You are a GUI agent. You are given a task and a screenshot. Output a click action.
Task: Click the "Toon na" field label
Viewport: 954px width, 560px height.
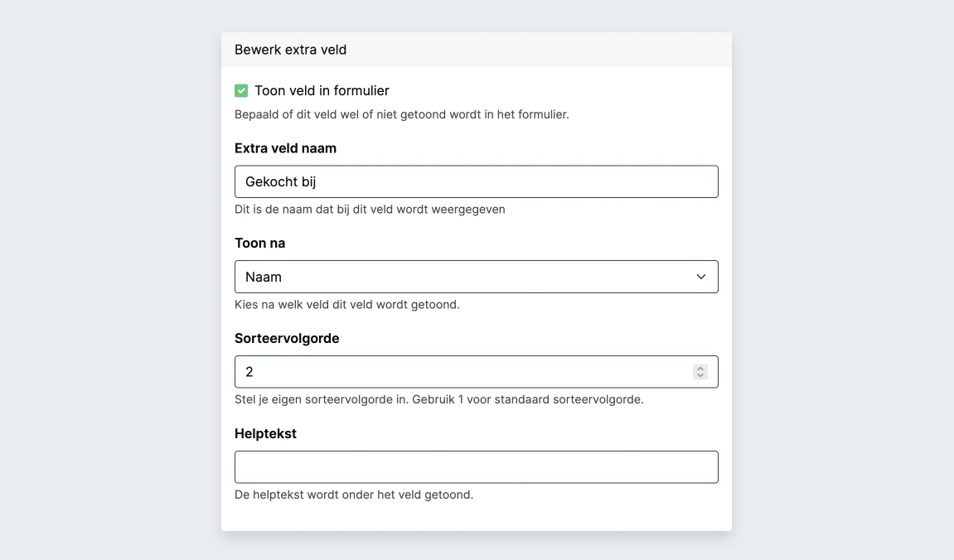(x=259, y=244)
